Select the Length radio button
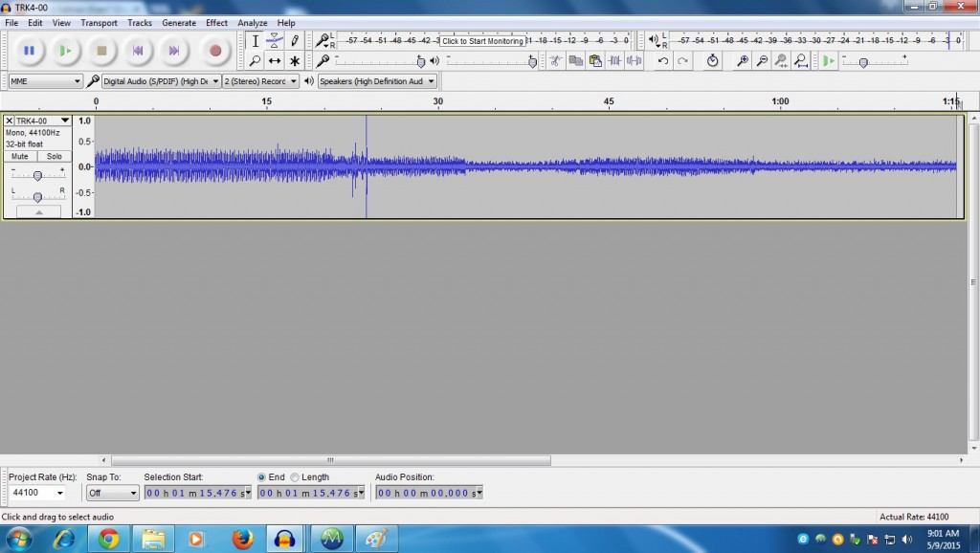 click(295, 477)
